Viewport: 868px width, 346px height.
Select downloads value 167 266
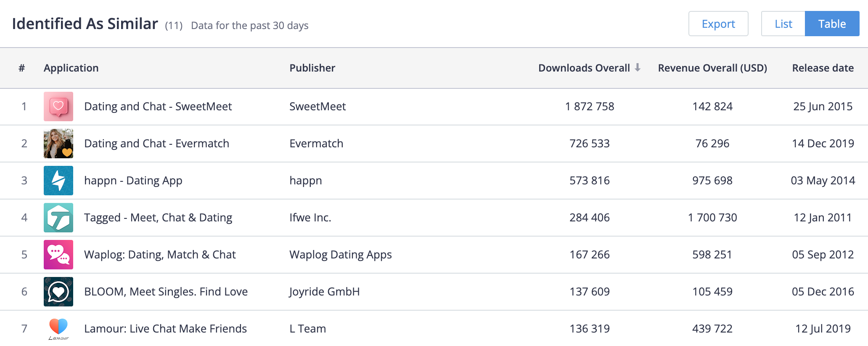pos(590,255)
